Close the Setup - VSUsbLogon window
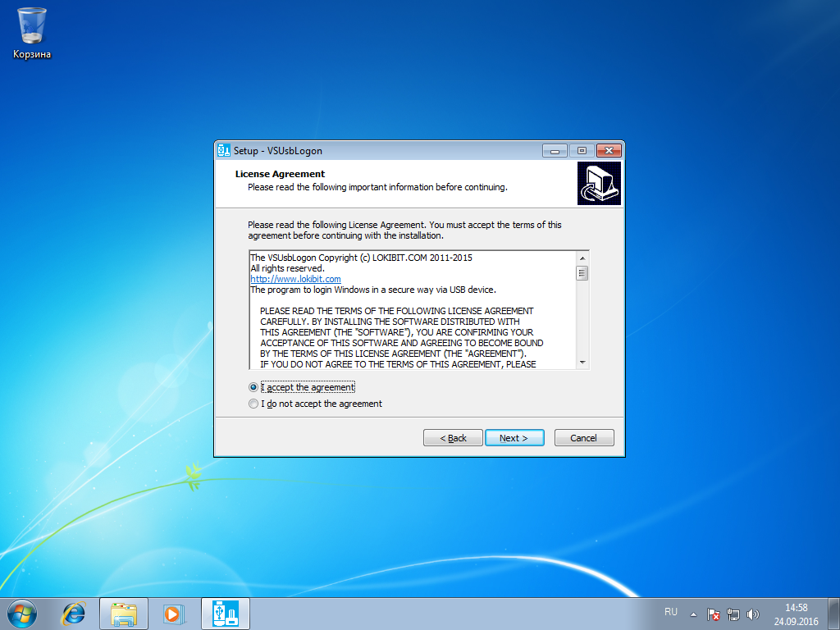 [x=609, y=151]
